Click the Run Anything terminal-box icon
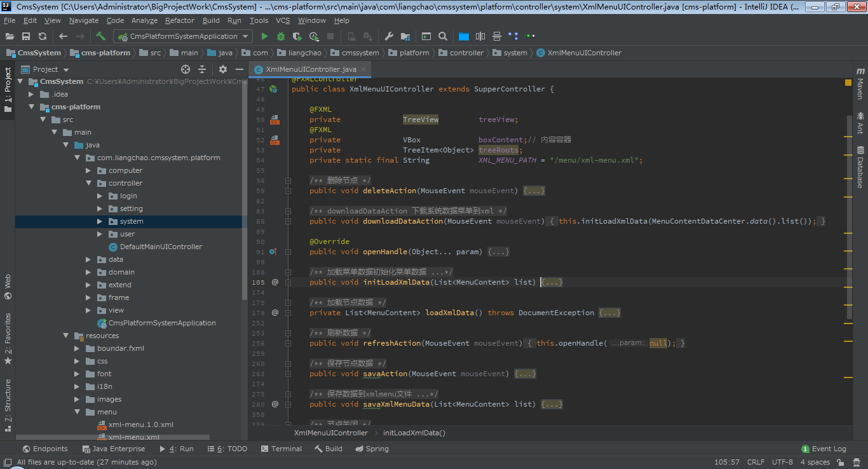The width and height of the screenshot is (868, 469). pyautogui.click(x=426, y=36)
